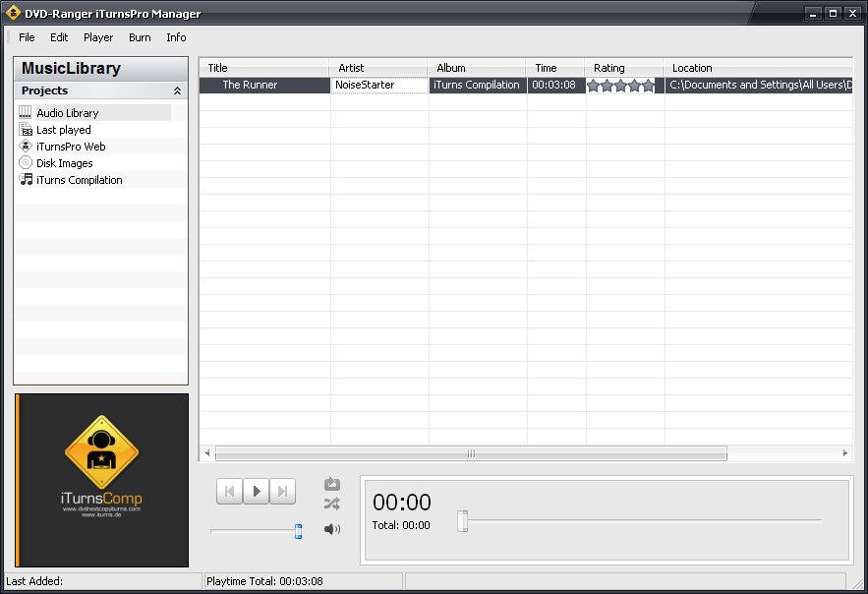Mute the volume speaker icon

(331, 530)
